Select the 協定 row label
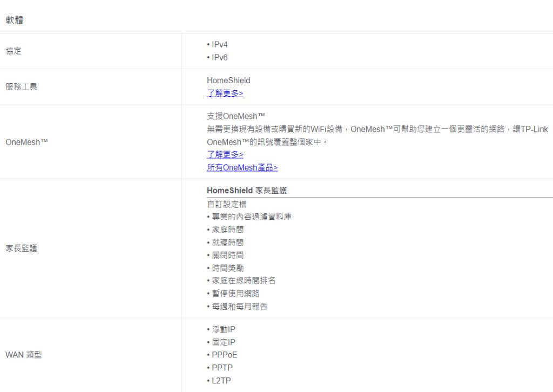 pyautogui.click(x=14, y=51)
